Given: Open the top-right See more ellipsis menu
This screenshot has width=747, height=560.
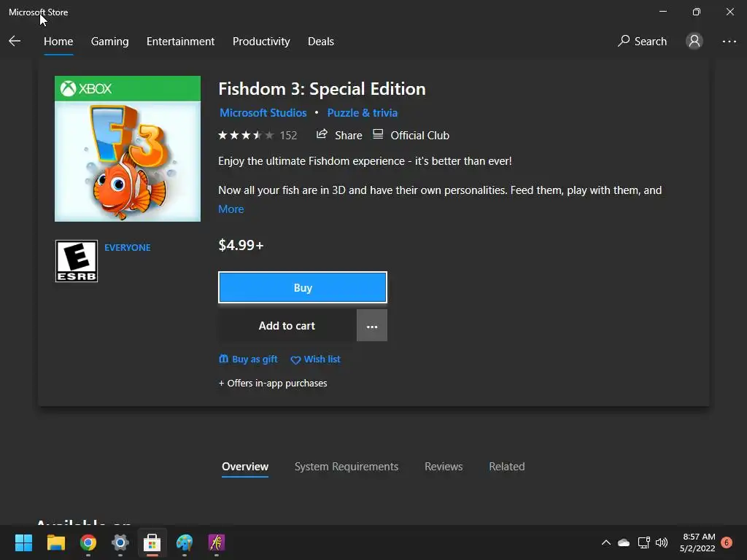Looking at the screenshot, I should [729, 42].
